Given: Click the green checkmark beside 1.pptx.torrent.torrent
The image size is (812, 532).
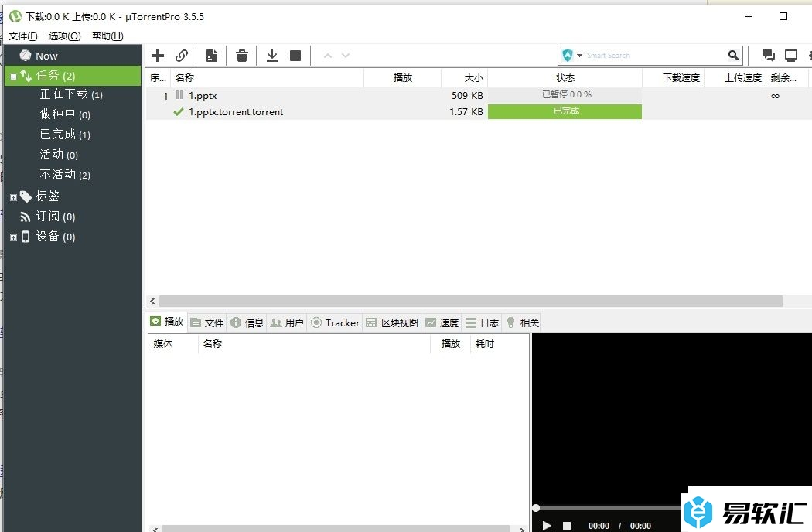Looking at the screenshot, I should click(x=179, y=112).
